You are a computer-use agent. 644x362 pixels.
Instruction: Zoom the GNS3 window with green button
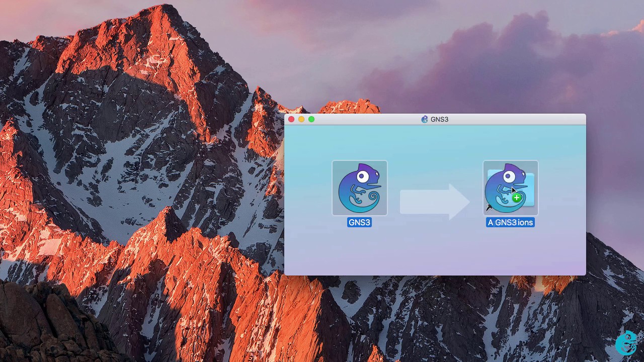311,119
